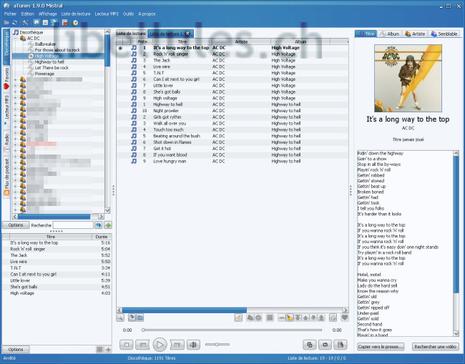465x364 pixels.
Task: Skip to the previous track
Action: click(x=142, y=344)
